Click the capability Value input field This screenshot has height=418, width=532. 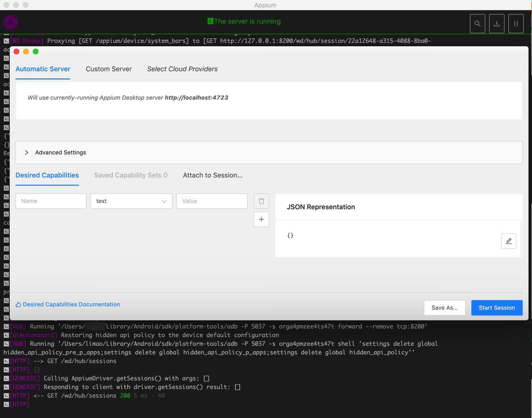(212, 201)
